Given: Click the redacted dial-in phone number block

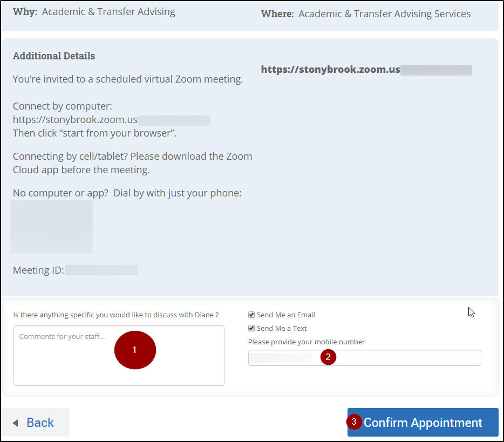Looking at the screenshot, I should pos(52,227).
